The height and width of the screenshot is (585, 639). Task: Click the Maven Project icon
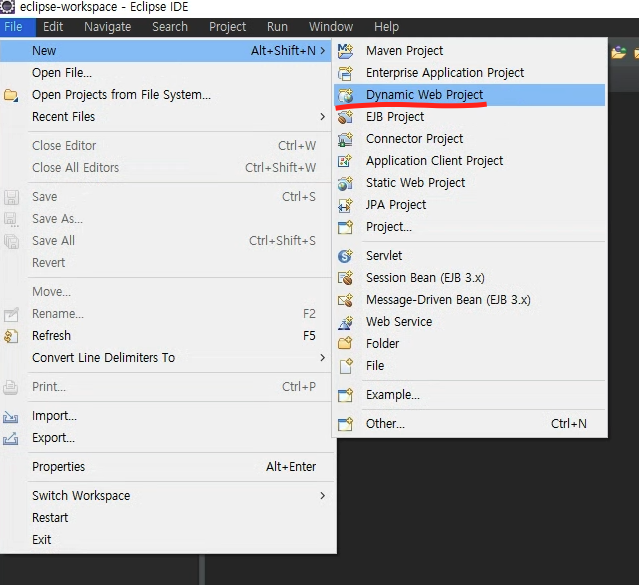(x=345, y=51)
